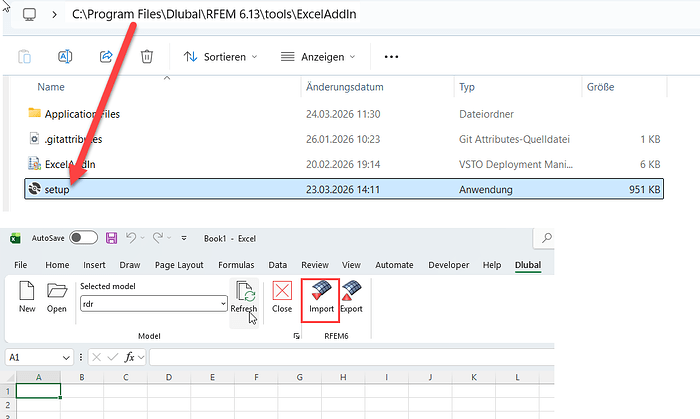Open the Model group dialog launcher

[x=296, y=336]
